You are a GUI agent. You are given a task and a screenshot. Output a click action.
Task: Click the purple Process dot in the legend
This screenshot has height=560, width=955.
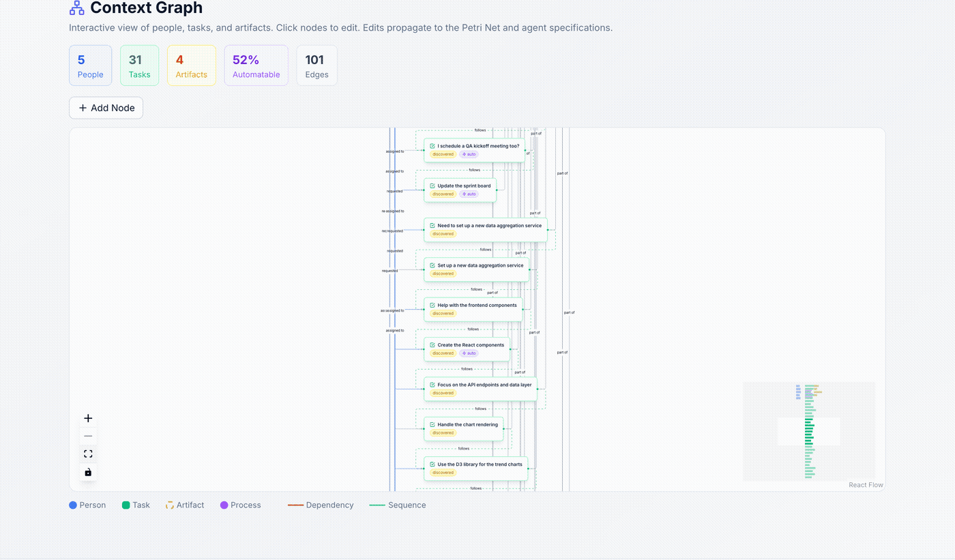[222, 505]
